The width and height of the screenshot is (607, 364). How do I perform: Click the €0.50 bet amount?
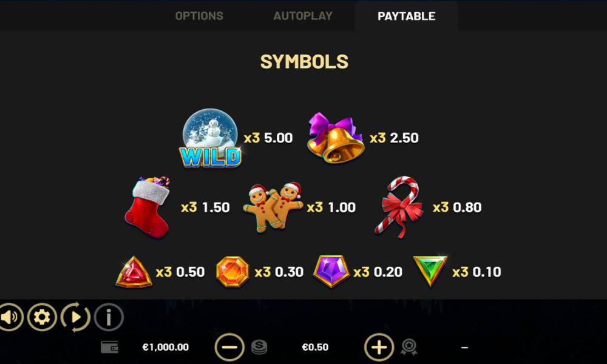[x=315, y=348]
